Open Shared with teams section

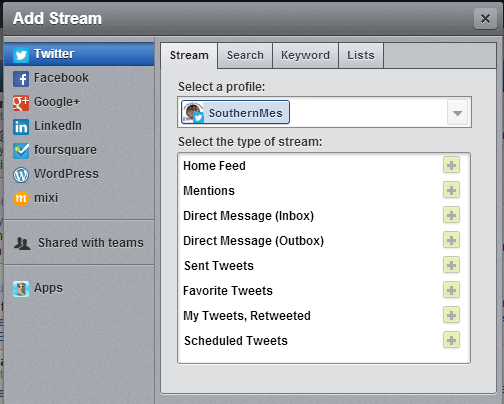pos(79,243)
